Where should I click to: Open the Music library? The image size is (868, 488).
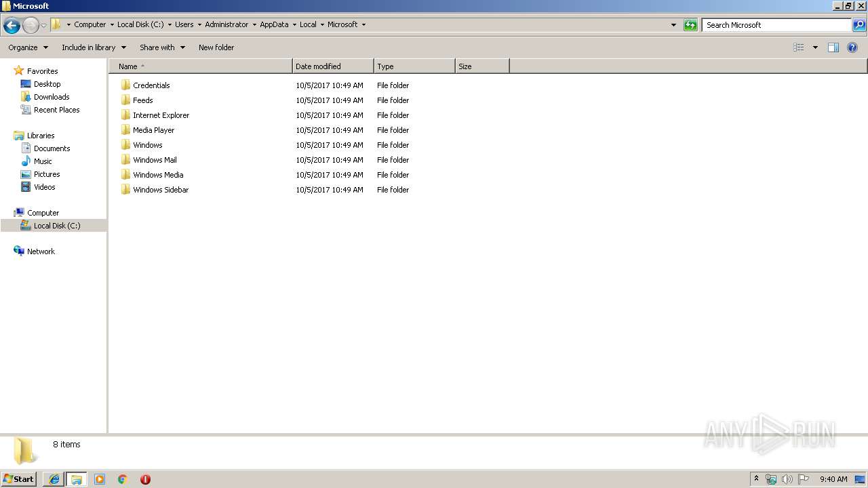pyautogui.click(x=43, y=161)
